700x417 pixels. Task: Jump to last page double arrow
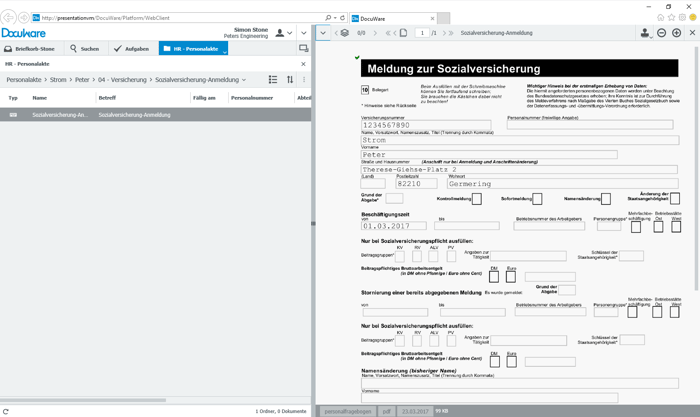[x=451, y=33]
